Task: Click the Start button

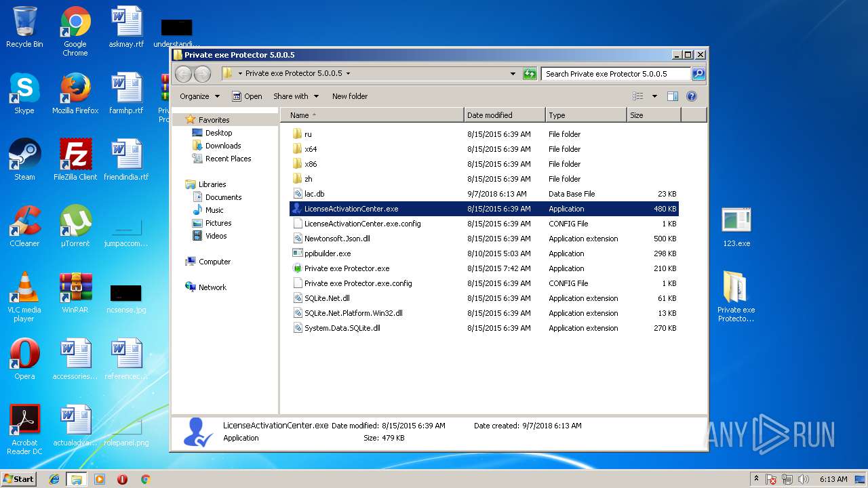Action: tap(18, 479)
